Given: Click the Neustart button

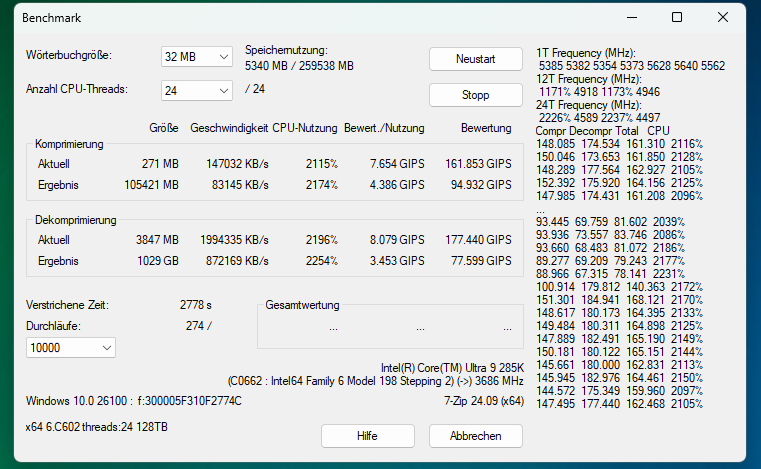Looking at the screenshot, I should [x=476, y=59].
